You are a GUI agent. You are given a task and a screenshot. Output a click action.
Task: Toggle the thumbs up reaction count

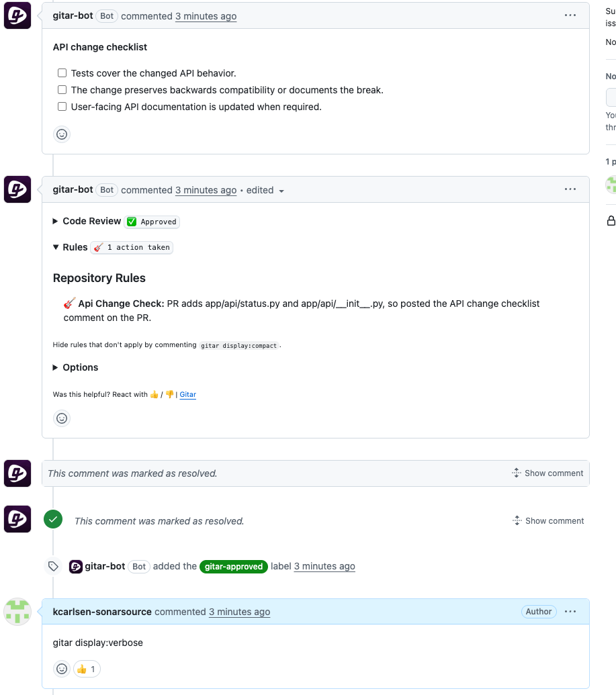87,669
